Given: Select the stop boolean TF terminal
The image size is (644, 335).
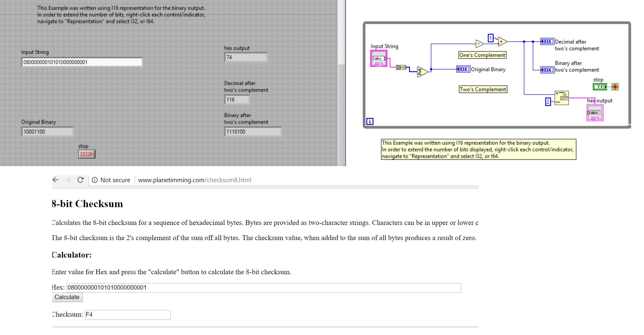Looking at the screenshot, I should [600, 87].
